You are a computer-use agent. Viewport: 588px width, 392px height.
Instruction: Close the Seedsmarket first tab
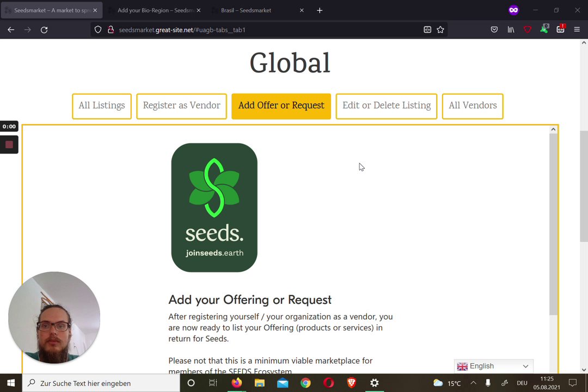tap(95, 10)
